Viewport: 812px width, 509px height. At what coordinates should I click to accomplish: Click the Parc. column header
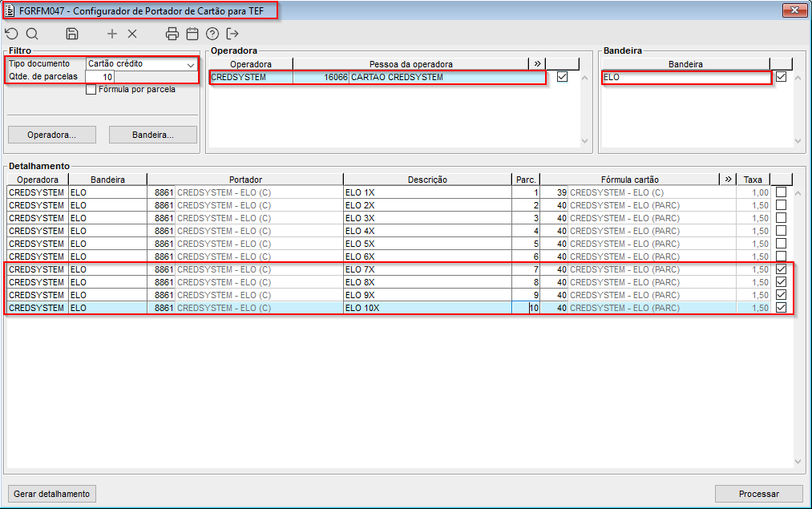click(x=526, y=180)
